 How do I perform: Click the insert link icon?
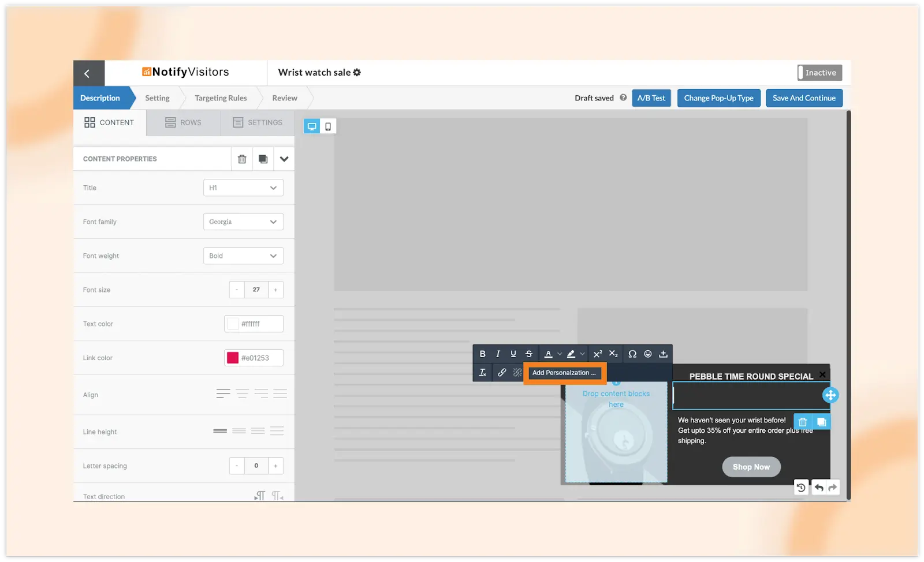(x=502, y=373)
